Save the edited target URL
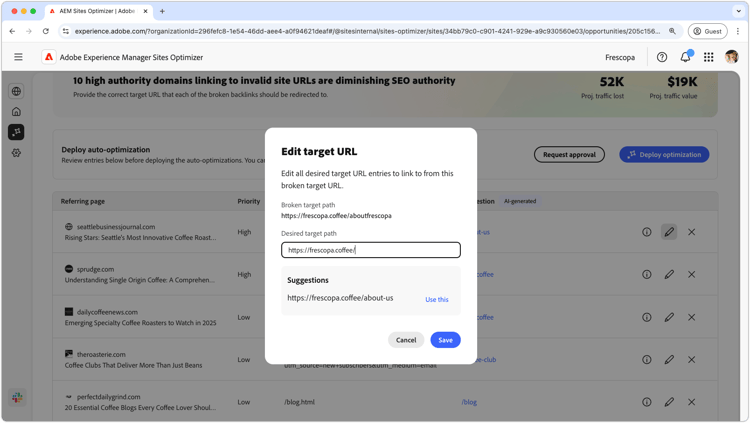 coord(445,340)
